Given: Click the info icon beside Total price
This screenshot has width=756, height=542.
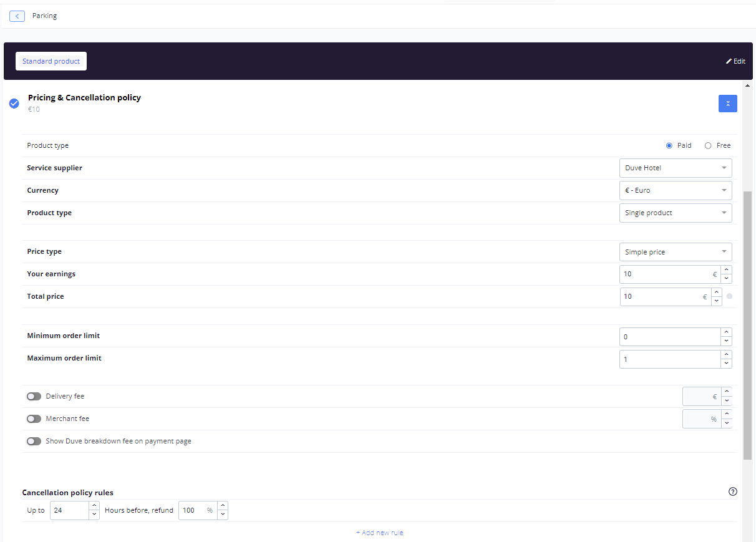Looking at the screenshot, I should click(x=729, y=296).
